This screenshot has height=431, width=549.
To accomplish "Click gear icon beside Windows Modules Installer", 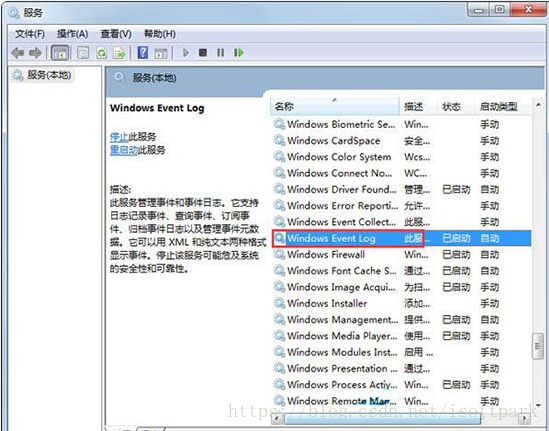I will coord(279,352).
